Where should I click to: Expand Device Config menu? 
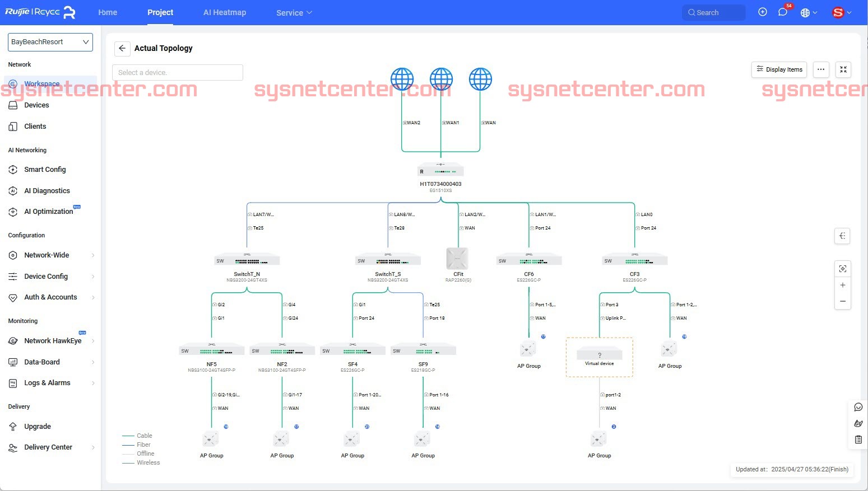pos(50,277)
